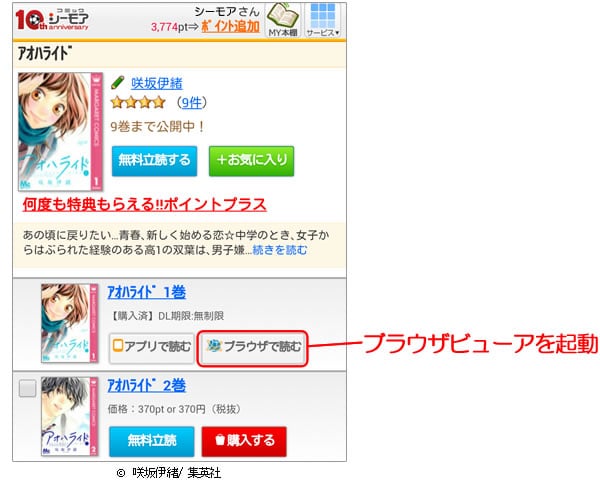Open 何度も特典もらえる!!ポイントプラス link
This screenshot has width=600, height=483.
144,204
